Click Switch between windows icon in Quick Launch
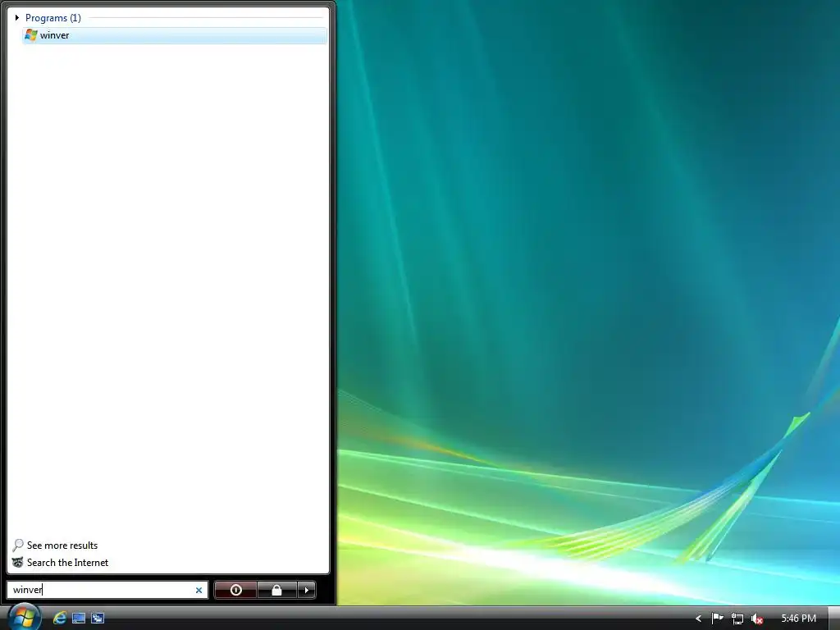The image size is (840, 630). [x=98, y=618]
